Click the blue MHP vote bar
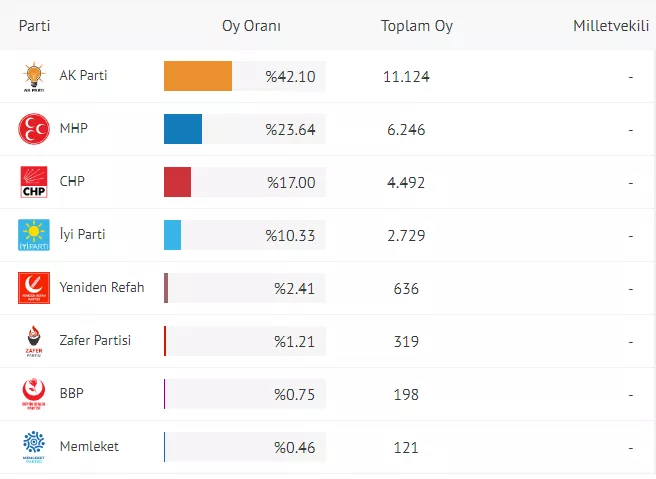 183,130
